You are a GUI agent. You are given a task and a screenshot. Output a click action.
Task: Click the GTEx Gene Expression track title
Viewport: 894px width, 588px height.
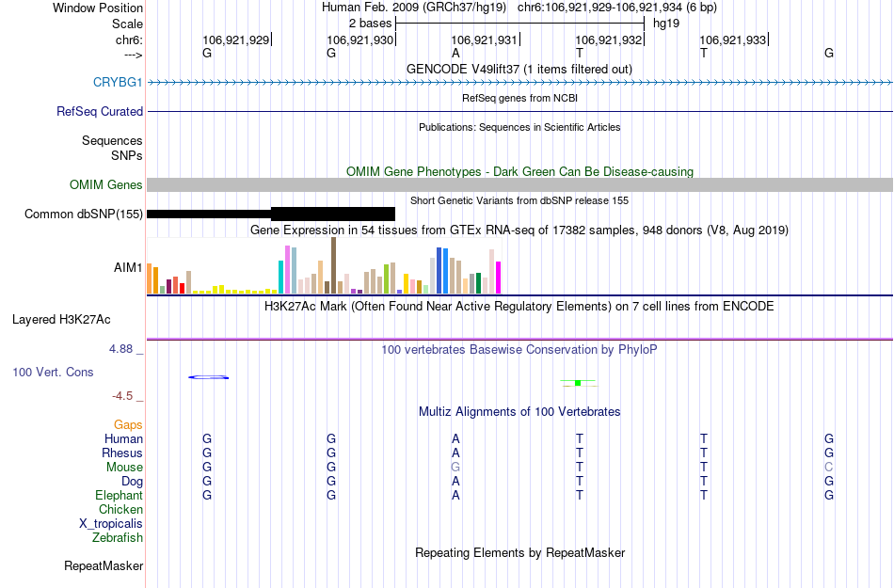click(x=519, y=230)
